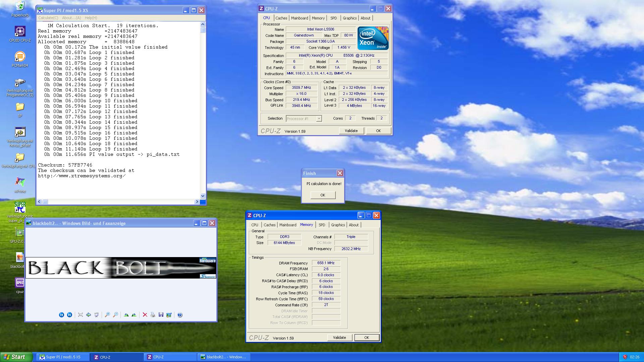Switch to CPU tab in lower CPU-Z
The height and width of the screenshot is (362, 644).
[255, 225]
